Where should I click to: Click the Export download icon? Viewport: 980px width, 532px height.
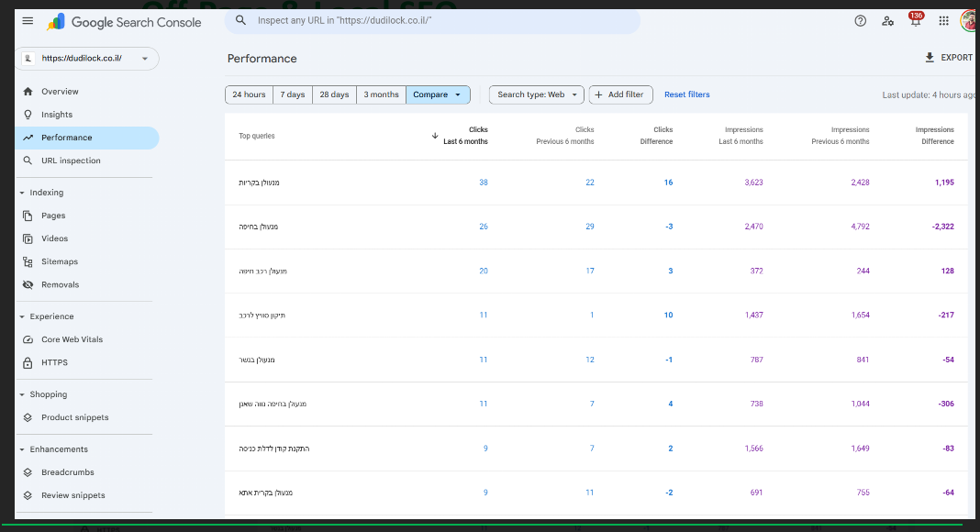930,58
